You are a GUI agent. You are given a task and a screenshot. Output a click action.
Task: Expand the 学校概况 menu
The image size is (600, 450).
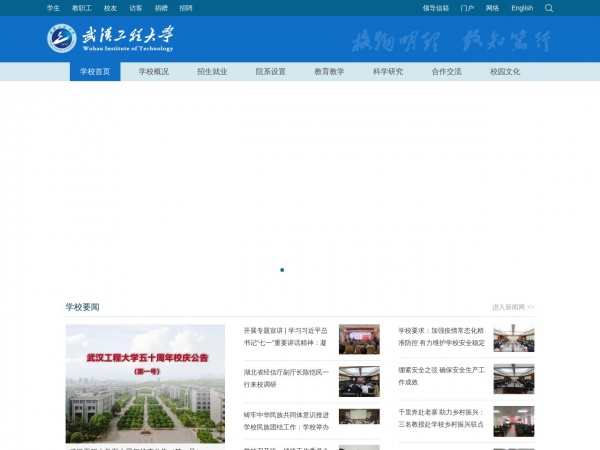coord(154,72)
